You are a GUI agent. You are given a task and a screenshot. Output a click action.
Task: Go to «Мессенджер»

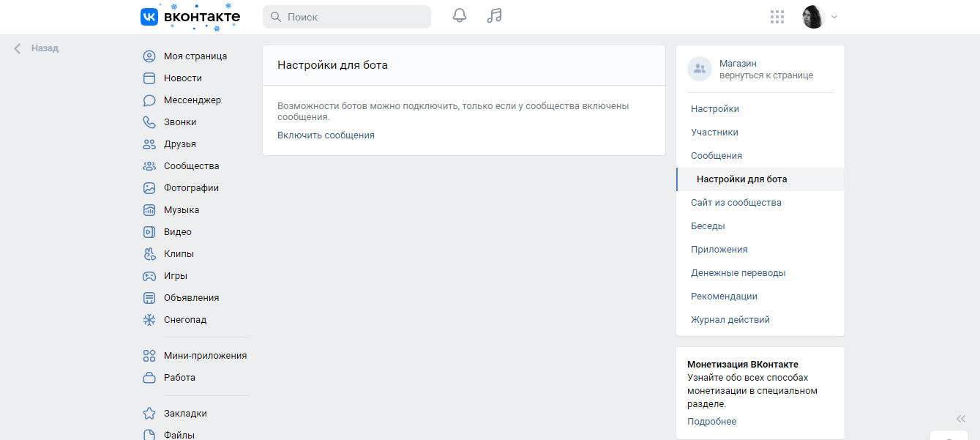pos(192,100)
